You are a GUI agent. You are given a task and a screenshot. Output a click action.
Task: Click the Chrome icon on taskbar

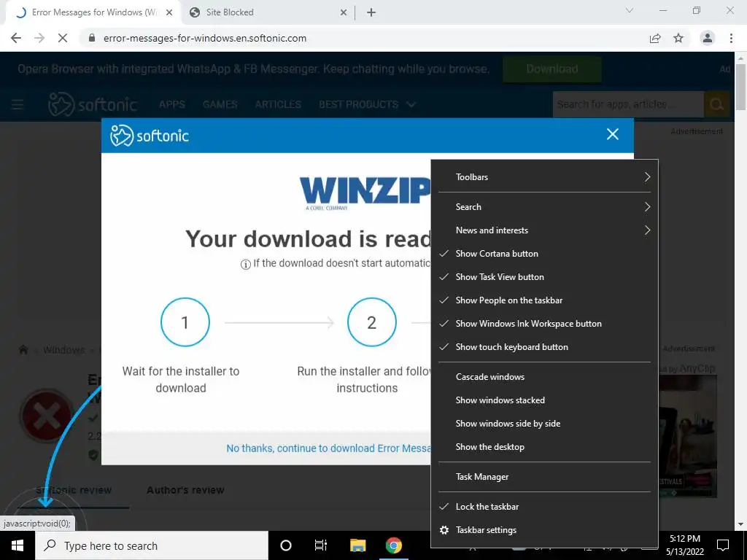pyautogui.click(x=393, y=545)
